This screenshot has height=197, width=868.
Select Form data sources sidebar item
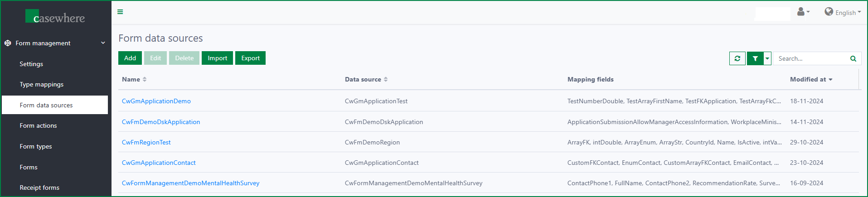[x=55, y=105]
